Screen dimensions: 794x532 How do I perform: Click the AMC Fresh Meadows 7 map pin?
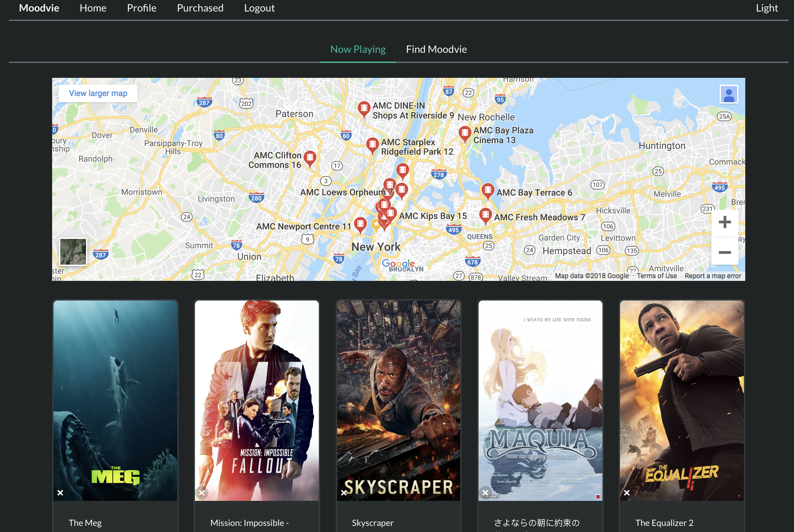pos(486,216)
